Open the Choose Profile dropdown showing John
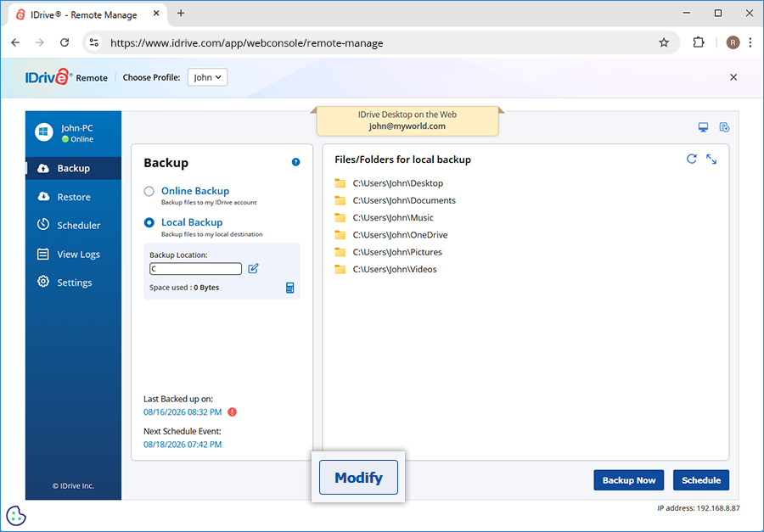The width and height of the screenshot is (764, 532). pos(208,77)
